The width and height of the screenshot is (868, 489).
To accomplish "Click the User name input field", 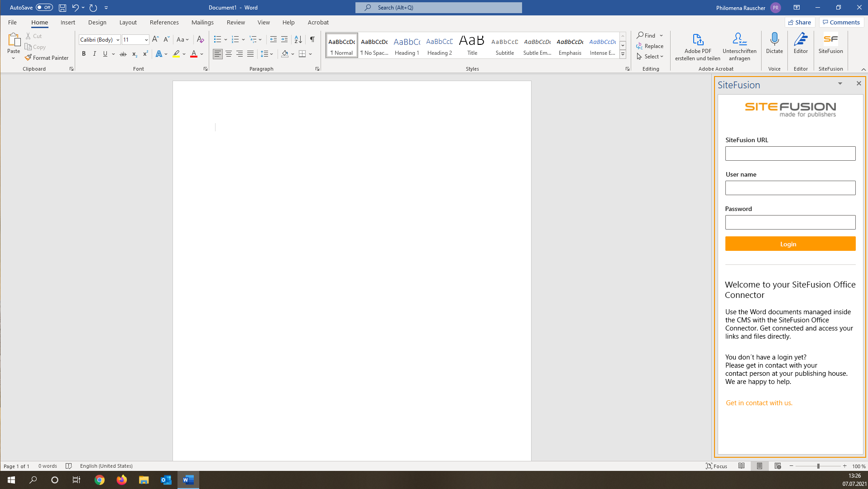I will point(790,188).
